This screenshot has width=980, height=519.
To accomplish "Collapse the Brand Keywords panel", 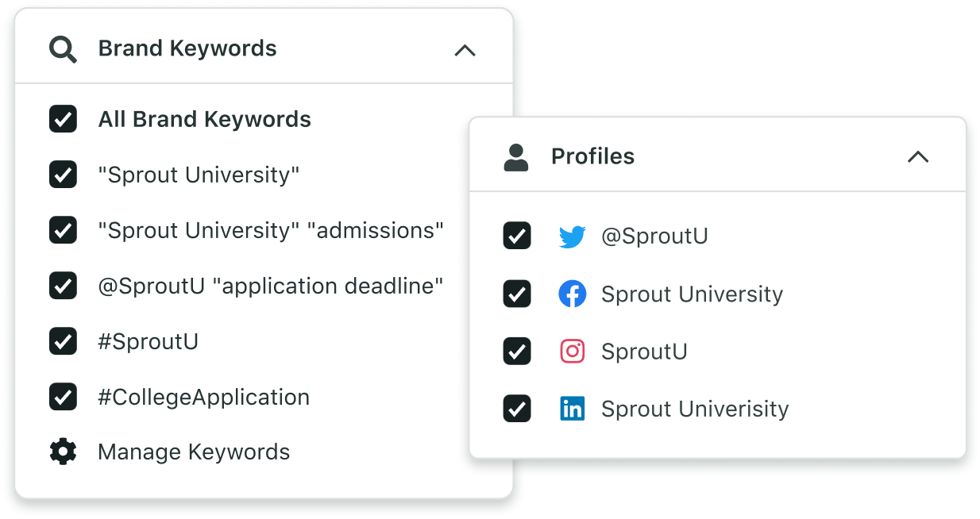I will (x=466, y=50).
